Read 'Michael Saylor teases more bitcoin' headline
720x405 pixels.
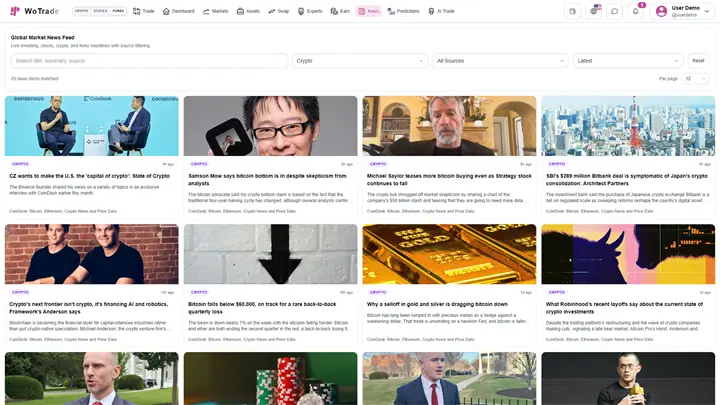coord(449,180)
